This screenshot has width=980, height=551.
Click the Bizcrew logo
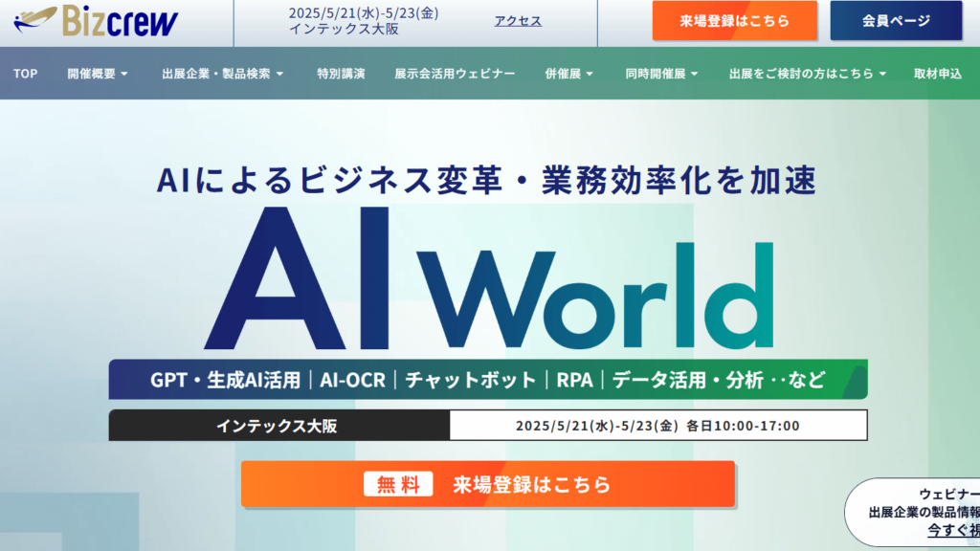[97, 21]
